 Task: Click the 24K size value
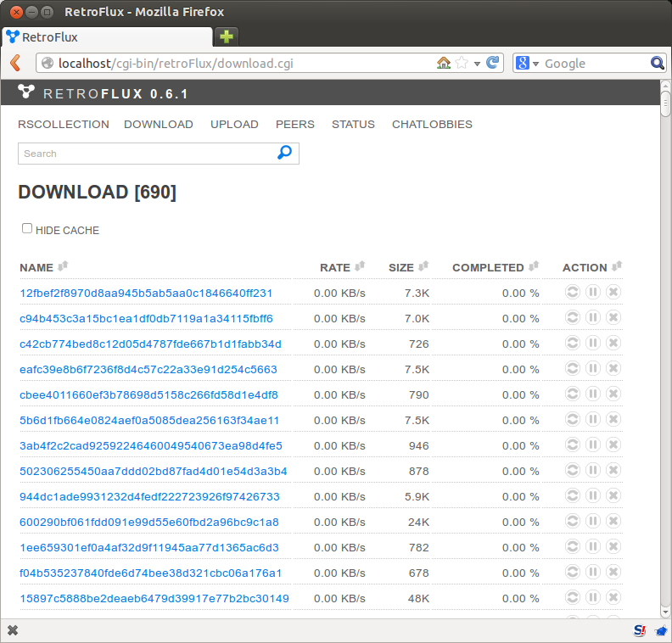coord(418,523)
